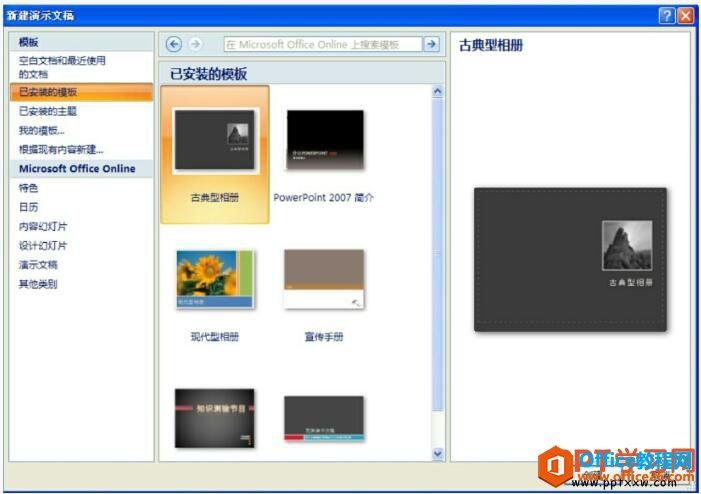Click the back navigation arrow icon
This screenshot has height=494, width=701.
tap(174, 44)
